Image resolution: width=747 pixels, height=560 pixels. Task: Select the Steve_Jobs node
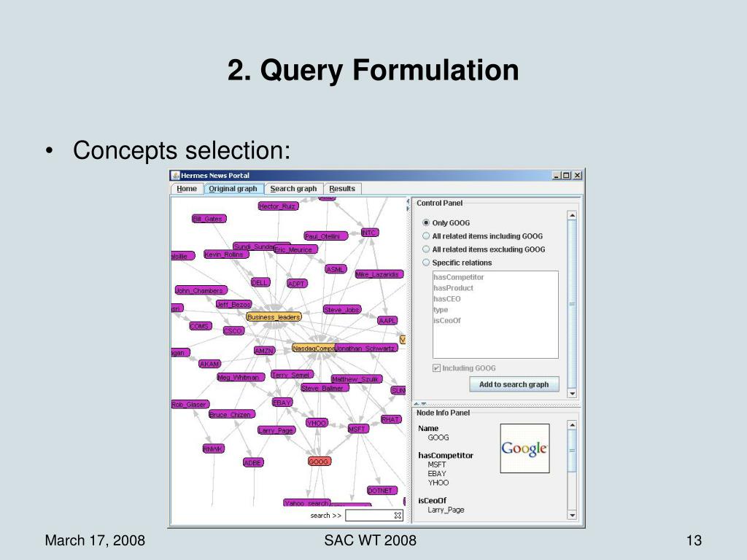point(342,309)
